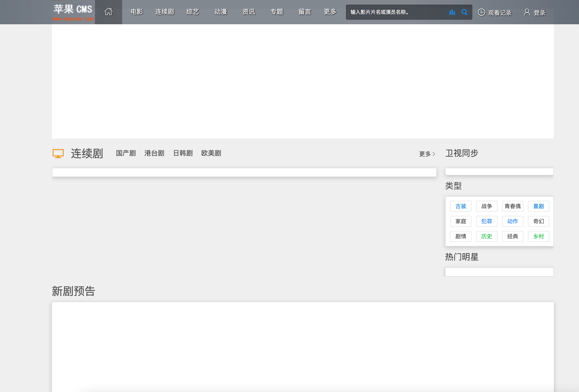
Task: Click the clock icon for watch history
Action: [481, 12]
